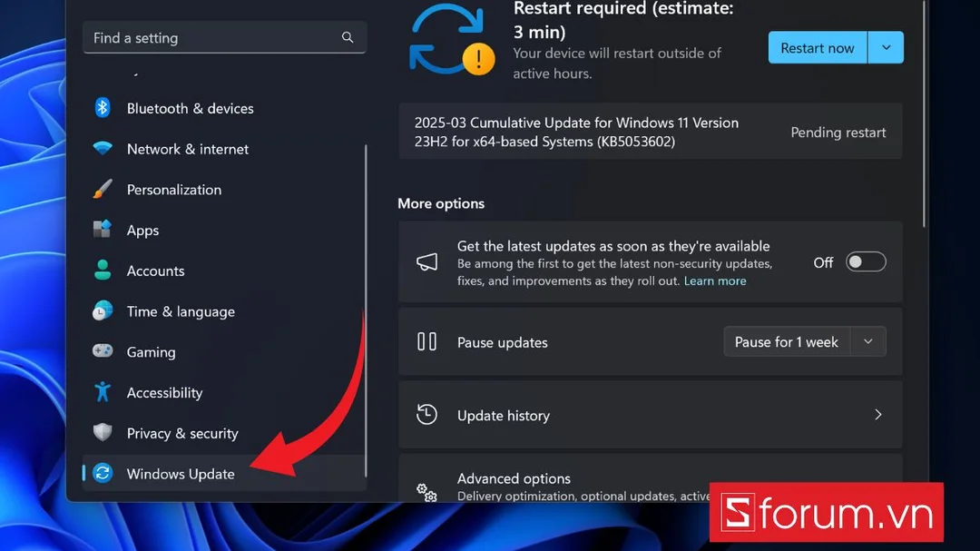This screenshot has width=980, height=551.
Task: Go to Accessibility settings
Action: click(224, 393)
